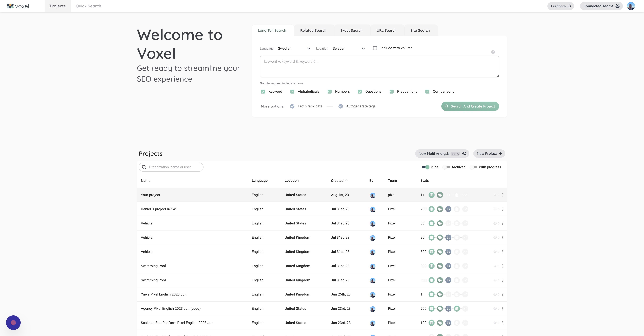Toggle the Fetch rank data option
Viewport: 644px width, 336px height.
[292, 106]
